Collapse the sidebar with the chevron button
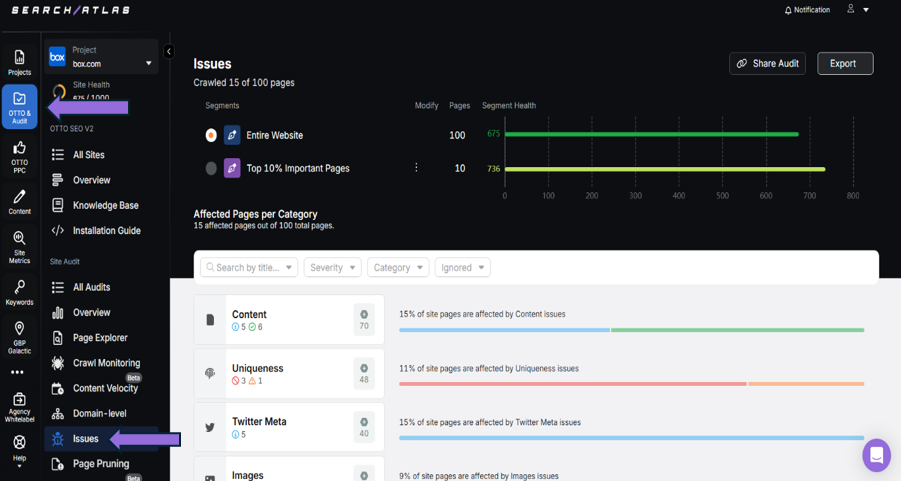The height and width of the screenshot is (481, 901). point(169,51)
